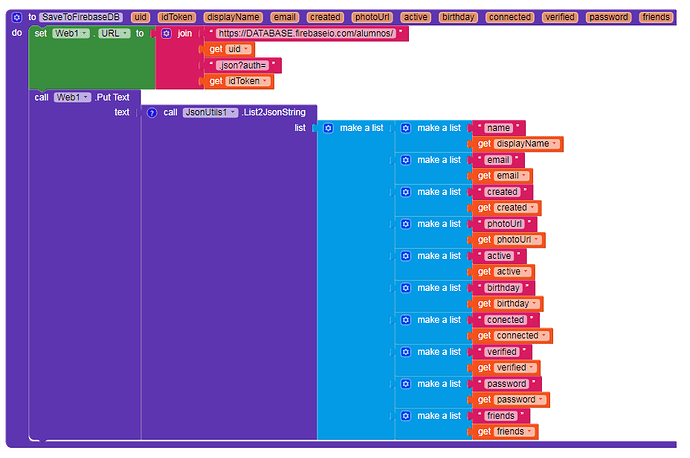Edit the "password" key text string
Viewport: 690px width, 458px height.
[x=506, y=384]
